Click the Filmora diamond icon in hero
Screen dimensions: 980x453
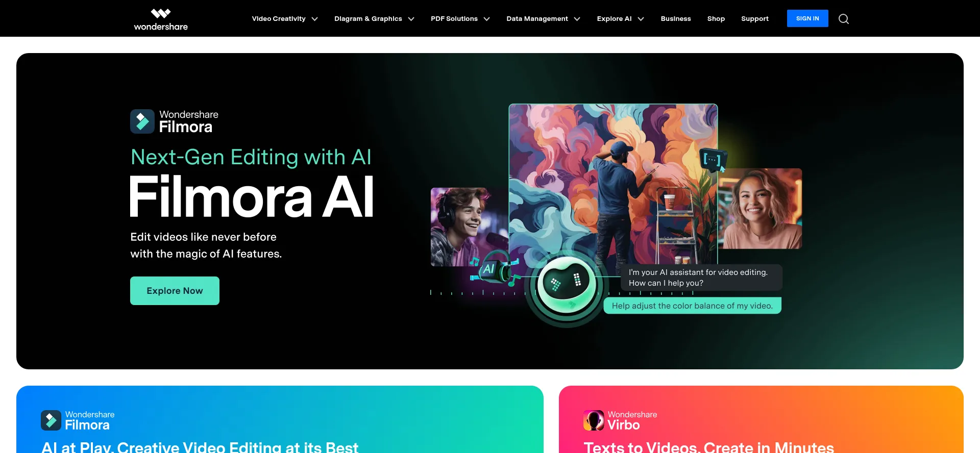pyautogui.click(x=142, y=121)
